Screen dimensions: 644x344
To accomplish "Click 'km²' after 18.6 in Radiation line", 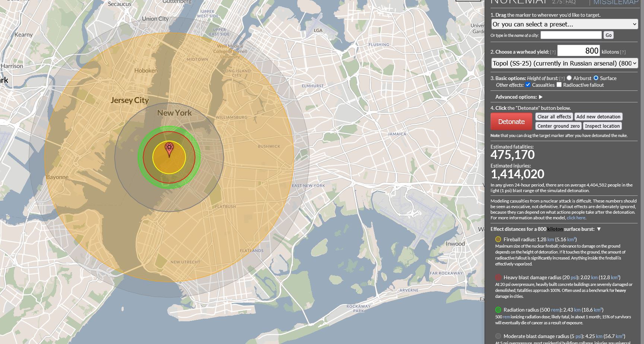I will pos(598,310).
